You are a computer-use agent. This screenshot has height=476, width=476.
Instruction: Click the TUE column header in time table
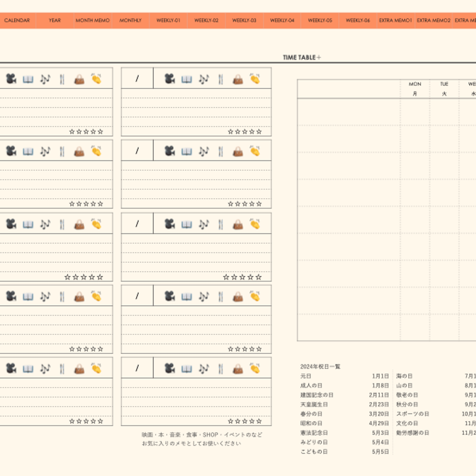tap(444, 88)
